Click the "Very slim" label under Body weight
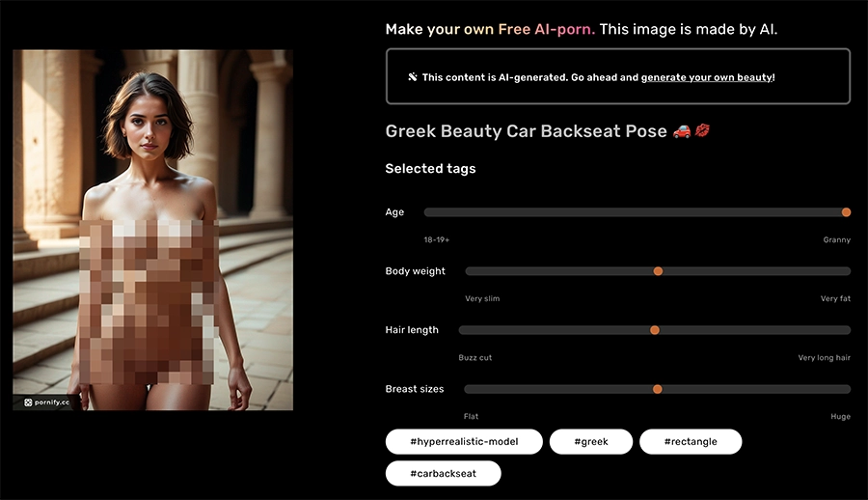Viewport: 868px width, 500px height. click(x=482, y=299)
